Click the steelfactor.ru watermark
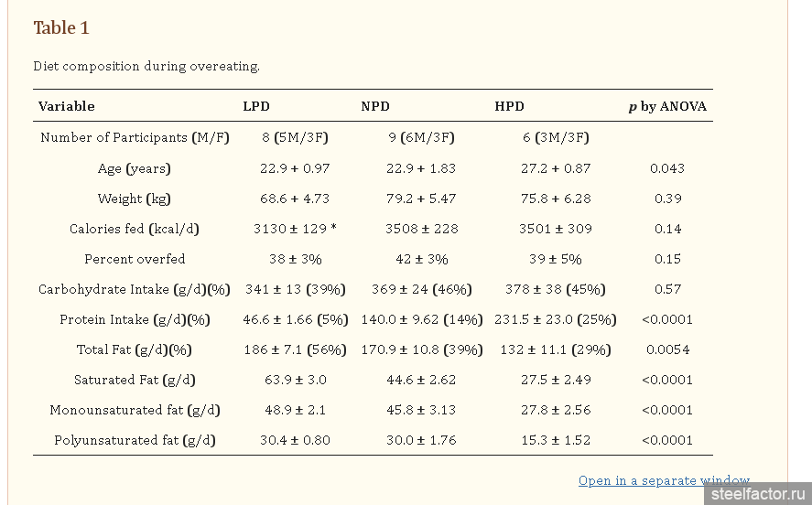This screenshot has height=505, width=812. coord(756,494)
